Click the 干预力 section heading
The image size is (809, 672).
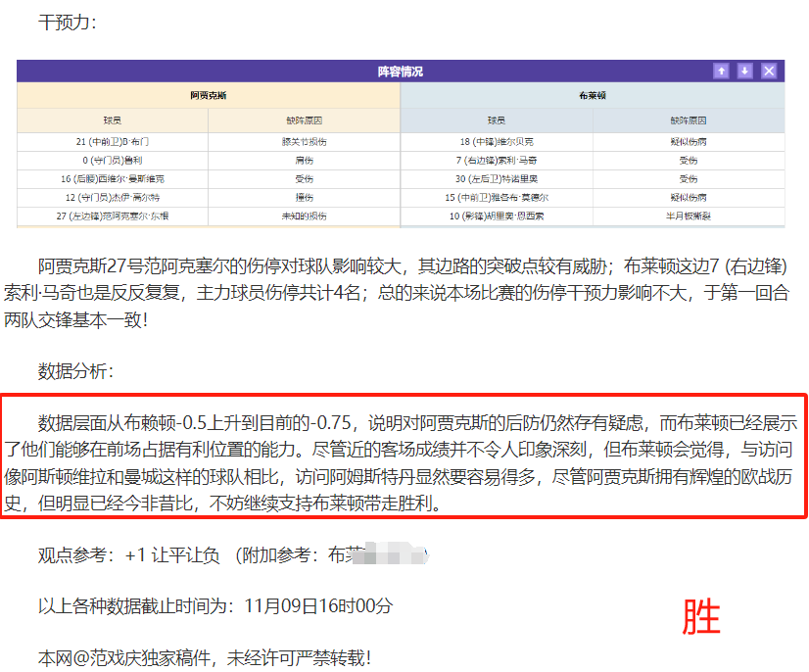67,21
